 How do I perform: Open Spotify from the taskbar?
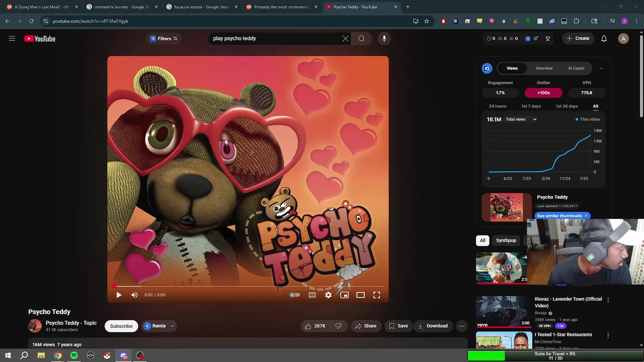point(74,355)
